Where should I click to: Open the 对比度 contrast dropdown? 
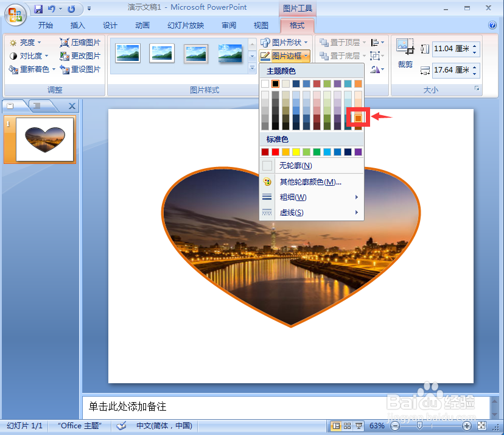pos(29,56)
